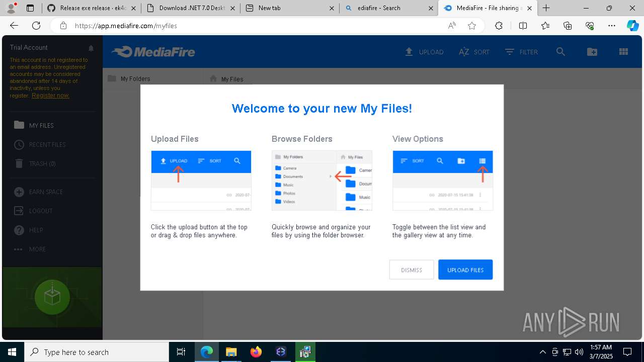Open the Settings and more ellipsis

(x=612, y=26)
